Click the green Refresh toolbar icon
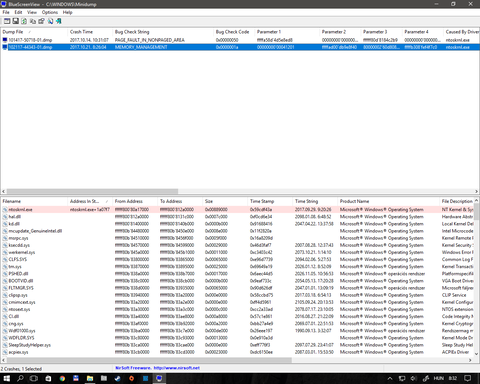Viewport: 480px width, 384px height. [x=24, y=21]
